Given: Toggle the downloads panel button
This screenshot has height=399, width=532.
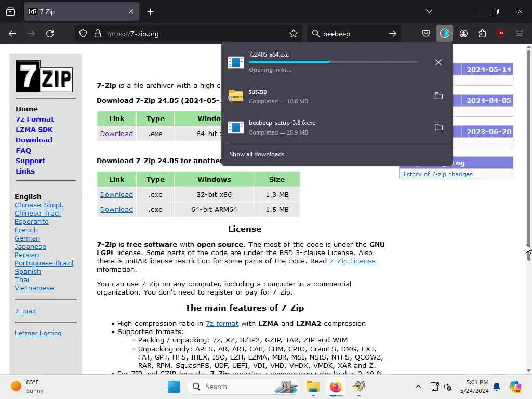Looking at the screenshot, I should point(445,33).
